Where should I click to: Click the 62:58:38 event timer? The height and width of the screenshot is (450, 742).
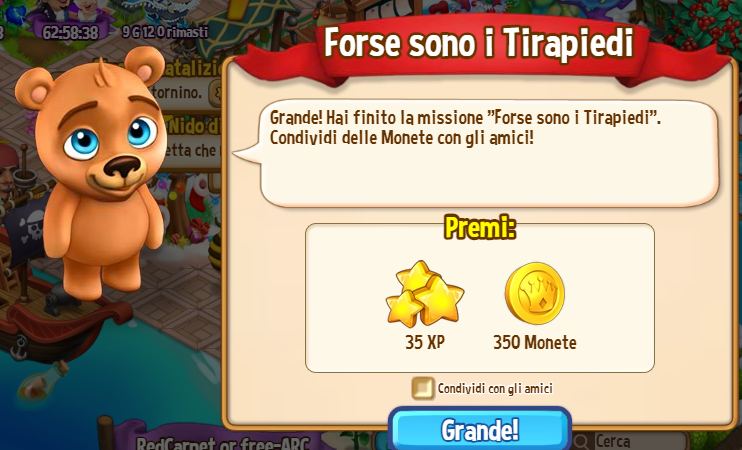(70, 32)
